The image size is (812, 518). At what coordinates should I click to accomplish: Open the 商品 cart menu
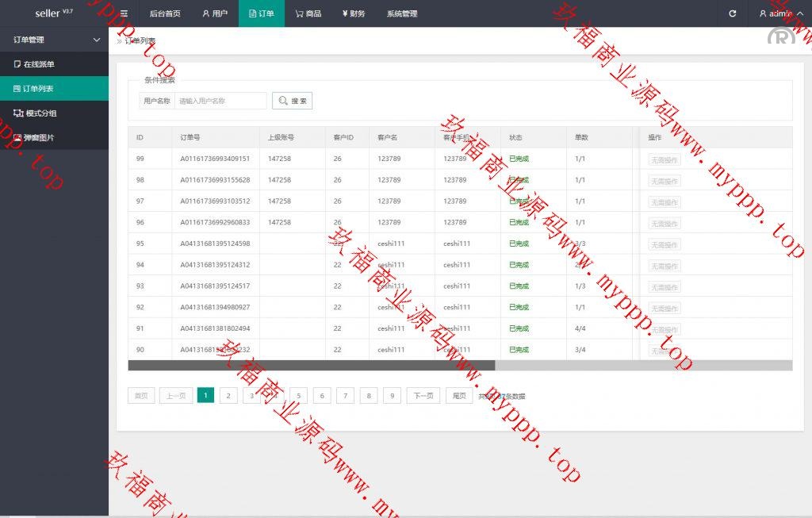click(308, 13)
